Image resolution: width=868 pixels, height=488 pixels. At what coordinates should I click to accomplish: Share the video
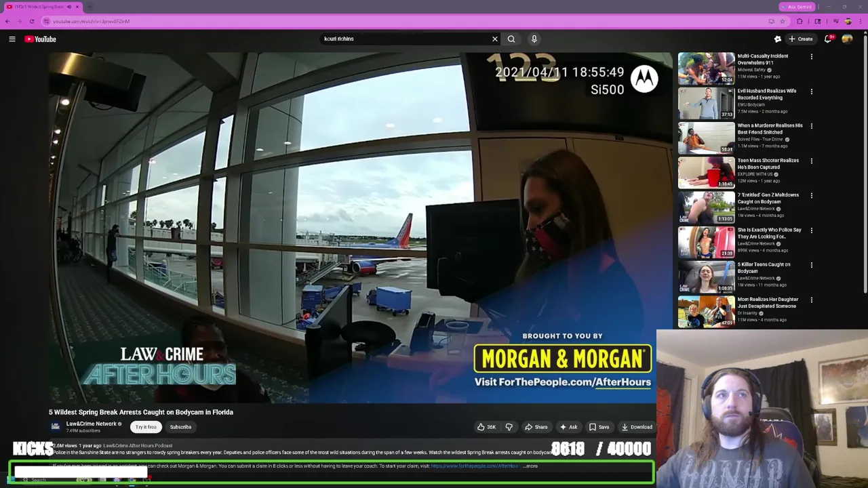536,427
